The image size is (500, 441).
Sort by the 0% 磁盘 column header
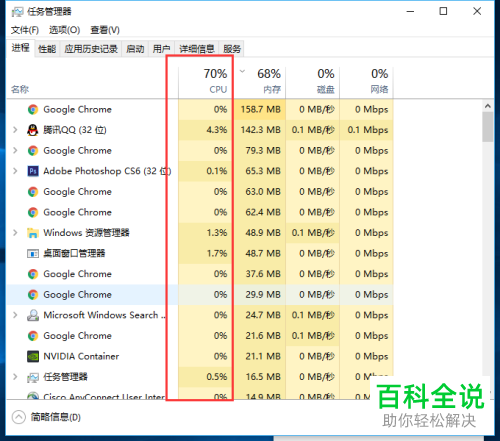pyautogui.click(x=312, y=82)
